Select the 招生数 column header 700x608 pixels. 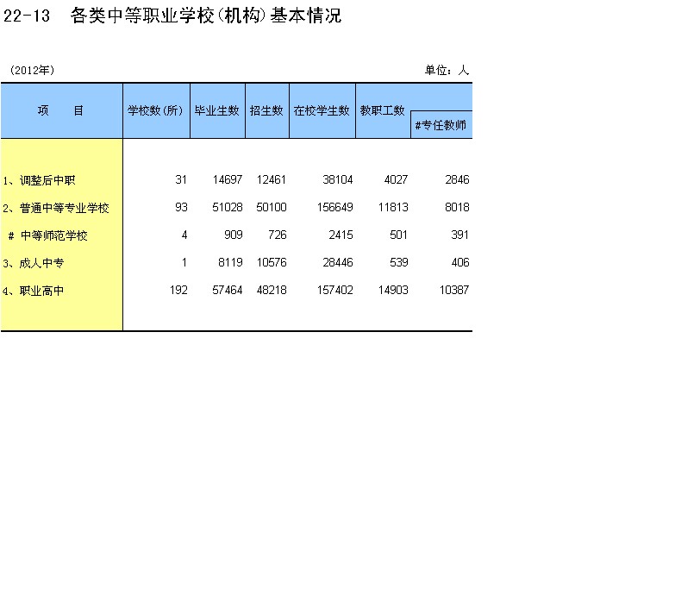[266, 110]
